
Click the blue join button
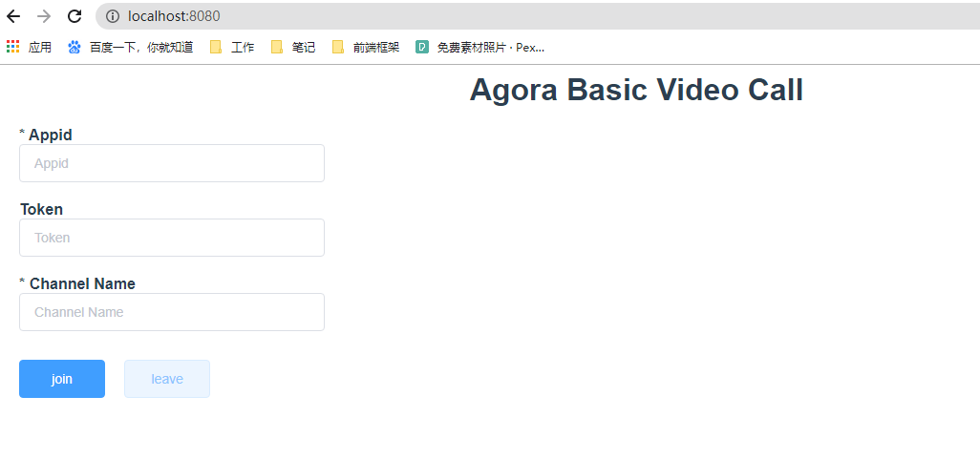(x=62, y=379)
